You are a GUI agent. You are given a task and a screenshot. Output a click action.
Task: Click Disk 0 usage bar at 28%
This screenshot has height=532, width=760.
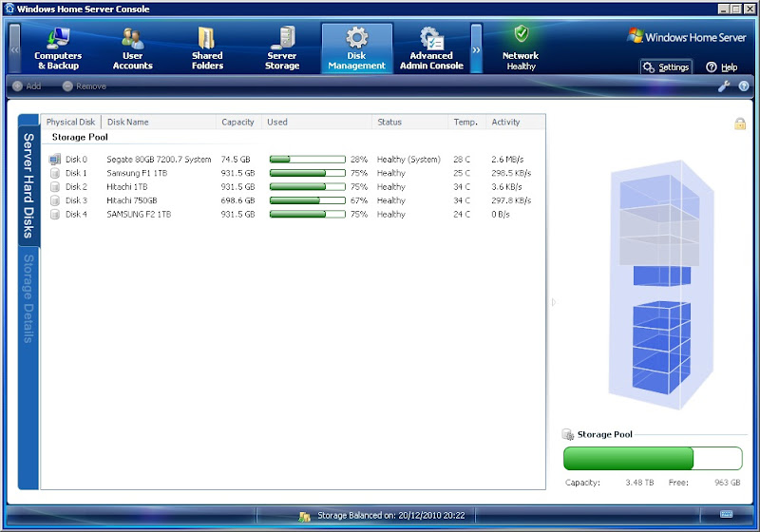coord(307,160)
